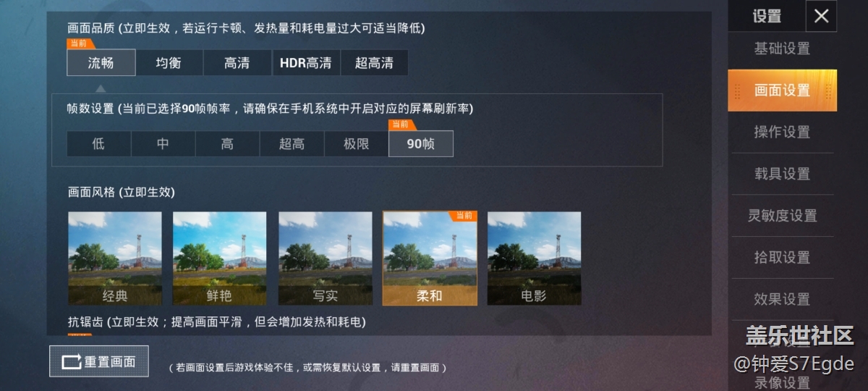Click the reset icon on 重置画面
The width and height of the screenshot is (868, 391).
[x=72, y=361]
